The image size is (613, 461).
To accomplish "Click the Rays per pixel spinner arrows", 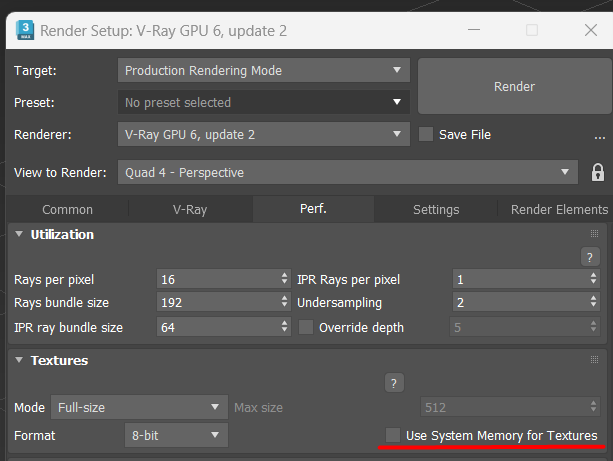I will 284,279.
